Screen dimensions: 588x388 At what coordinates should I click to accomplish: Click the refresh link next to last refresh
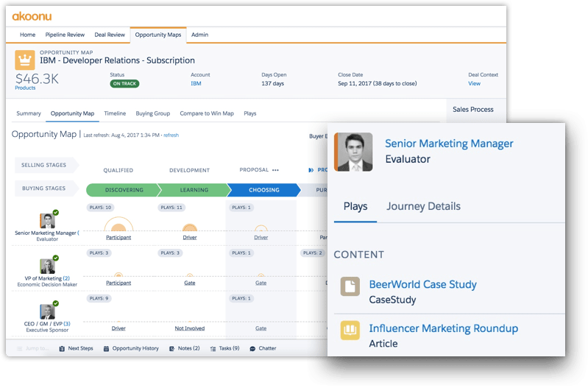click(x=171, y=135)
